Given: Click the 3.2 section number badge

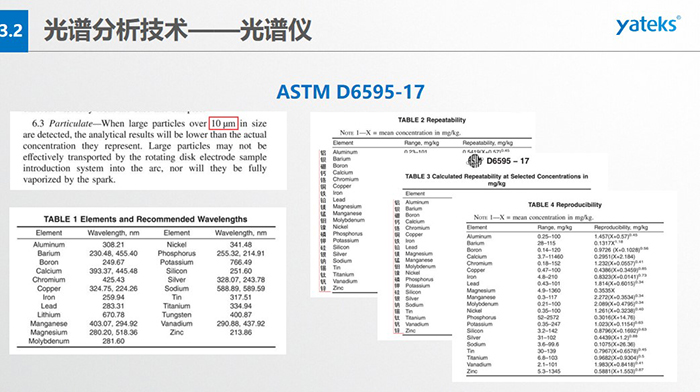Looking at the screenshot, I should coord(13,31).
